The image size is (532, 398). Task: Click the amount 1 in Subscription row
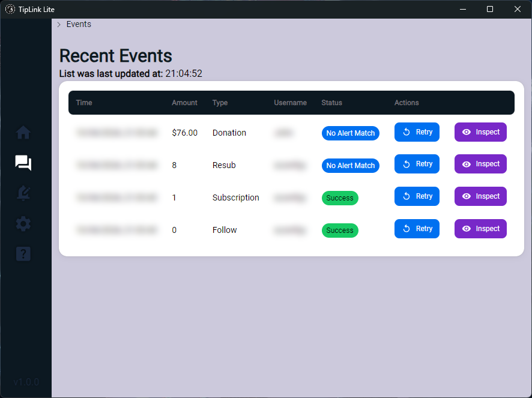pos(174,197)
